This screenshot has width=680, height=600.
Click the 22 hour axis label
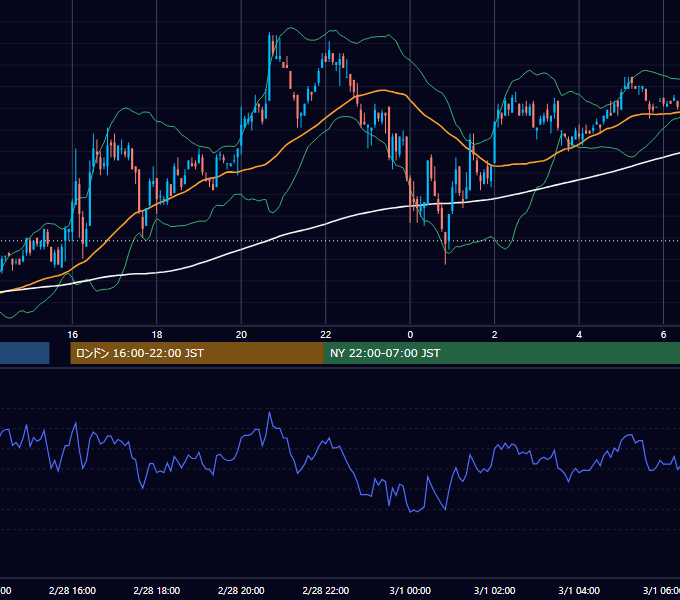(x=326, y=335)
